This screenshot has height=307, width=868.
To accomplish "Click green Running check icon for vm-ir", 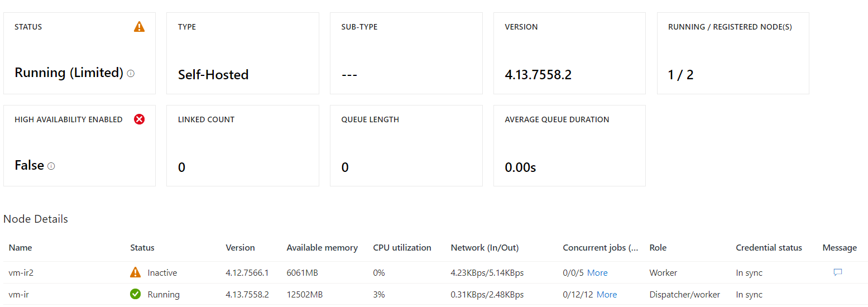I will [135, 294].
